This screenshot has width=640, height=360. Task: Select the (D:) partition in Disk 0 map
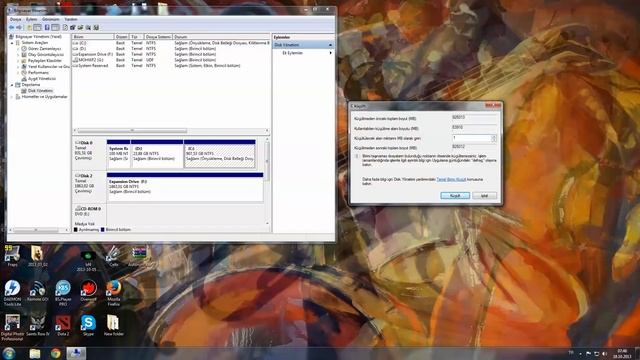coord(157,154)
